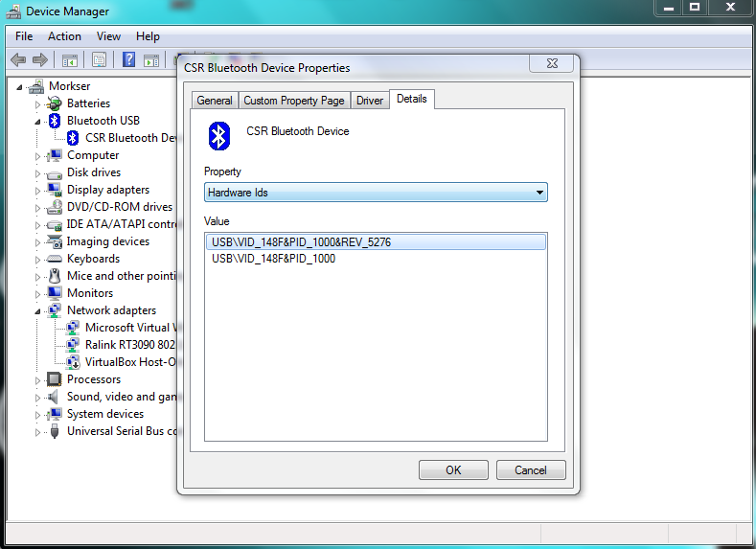Click the Ralink RT3090 adapter icon
This screenshot has width=756, height=549.
(73, 345)
